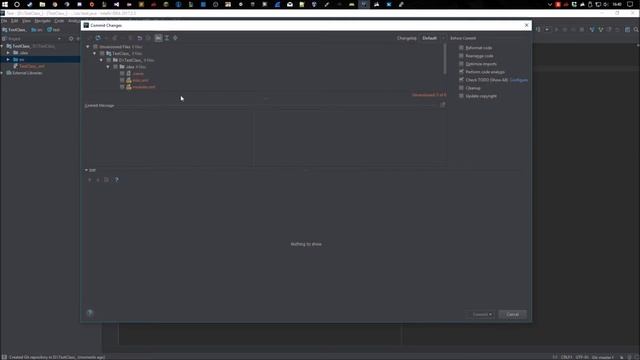Click green VCS Commit icon in main toolbar
The image size is (640, 360).
[600, 29]
